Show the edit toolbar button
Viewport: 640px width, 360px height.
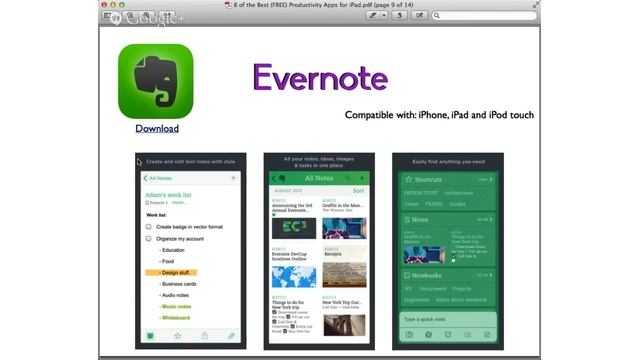(419, 16)
